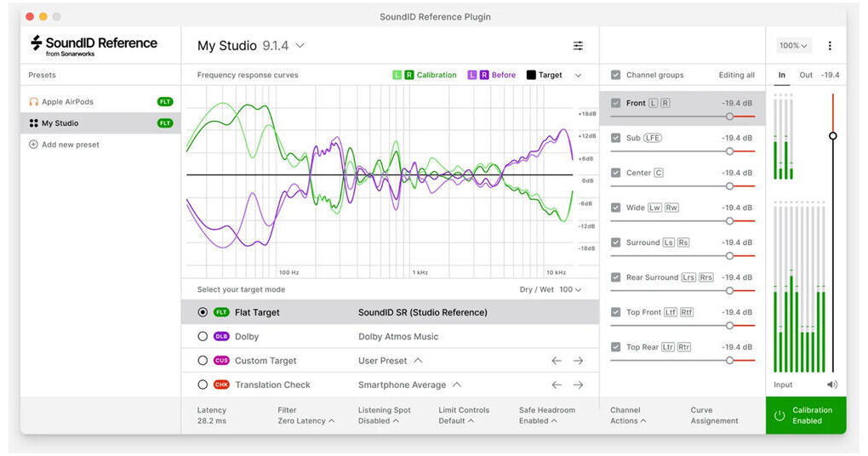Uncheck the Channel groups checkbox
This screenshot has width=868, height=456.
click(x=615, y=75)
